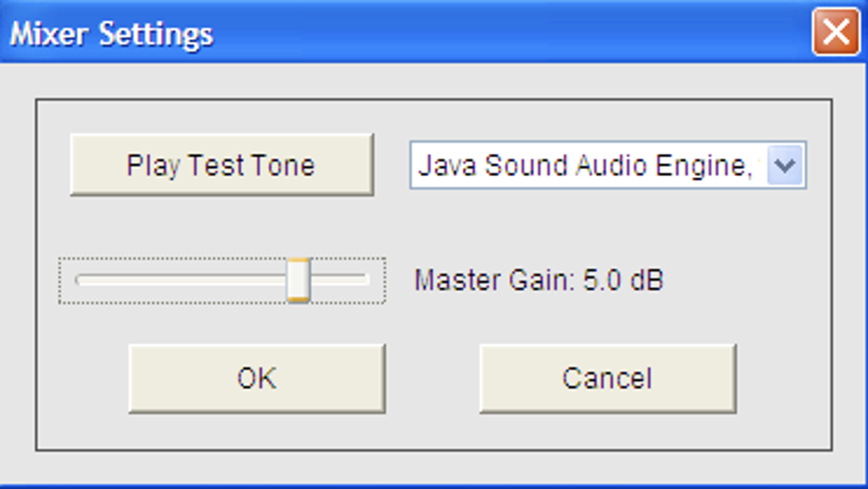This screenshot has height=489, width=868.
Task: Click the far right end of gain slider
Action: (x=366, y=280)
